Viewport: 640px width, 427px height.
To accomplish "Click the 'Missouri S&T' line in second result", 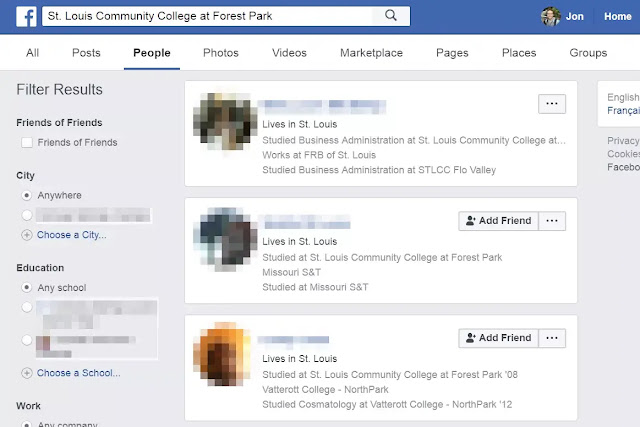I will [291, 272].
